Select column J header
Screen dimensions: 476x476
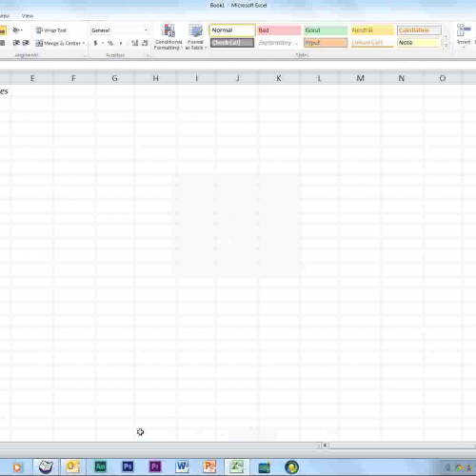[x=237, y=78]
